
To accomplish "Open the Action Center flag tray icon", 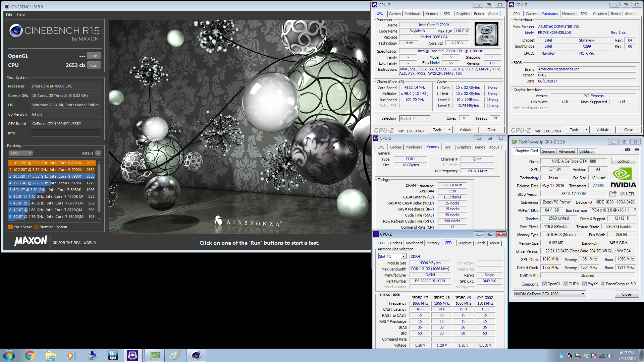I will (594, 356).
